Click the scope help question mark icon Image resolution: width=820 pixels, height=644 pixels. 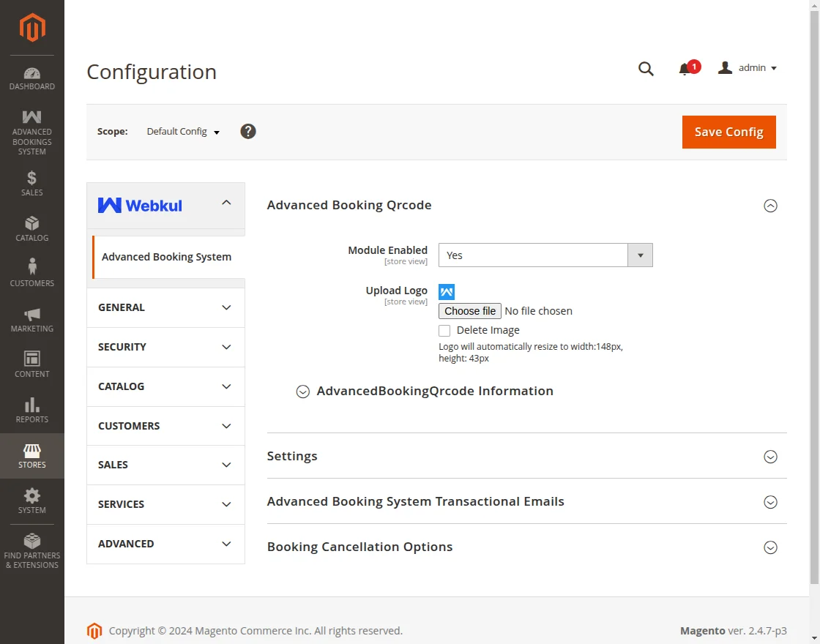(248, 132)
